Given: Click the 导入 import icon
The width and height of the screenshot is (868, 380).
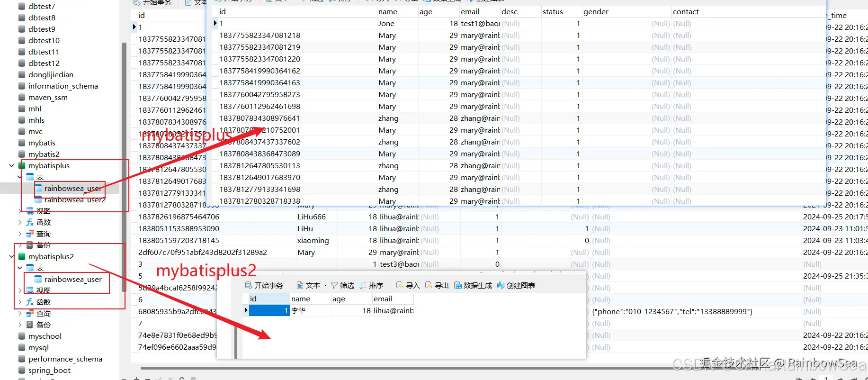Looking at the screenshot, I should tap(400, 285).
